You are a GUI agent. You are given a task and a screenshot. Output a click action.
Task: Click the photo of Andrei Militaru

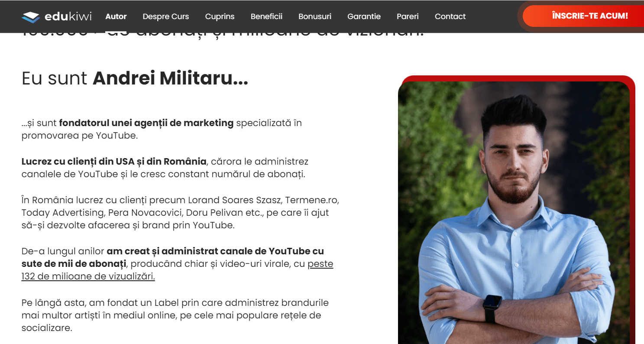coord(514,213)
